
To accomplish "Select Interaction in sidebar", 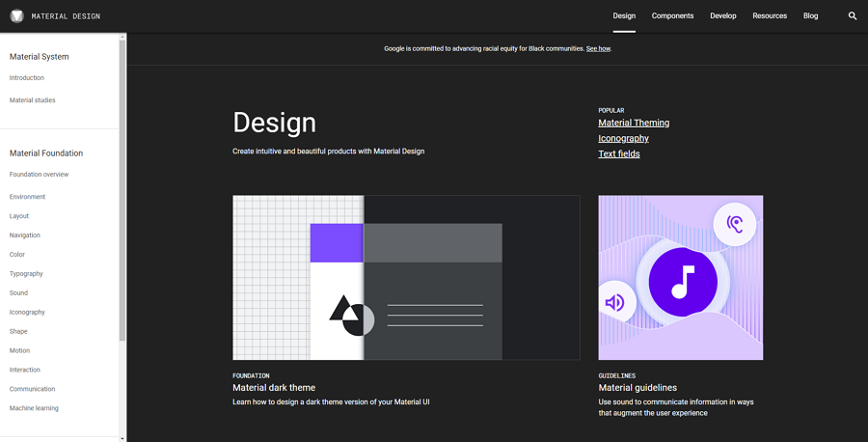I will tap(24, 370).
